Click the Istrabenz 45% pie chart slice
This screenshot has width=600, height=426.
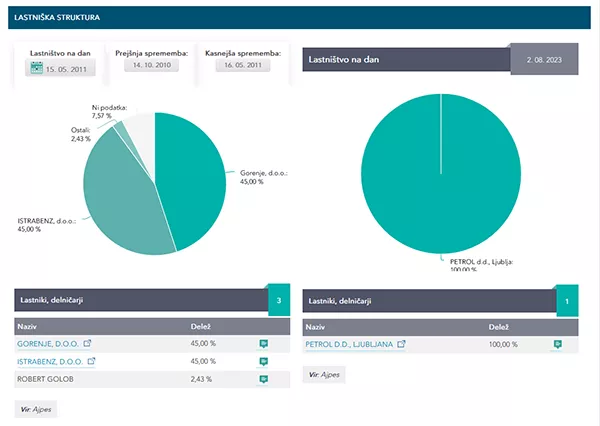coord(115,200)
